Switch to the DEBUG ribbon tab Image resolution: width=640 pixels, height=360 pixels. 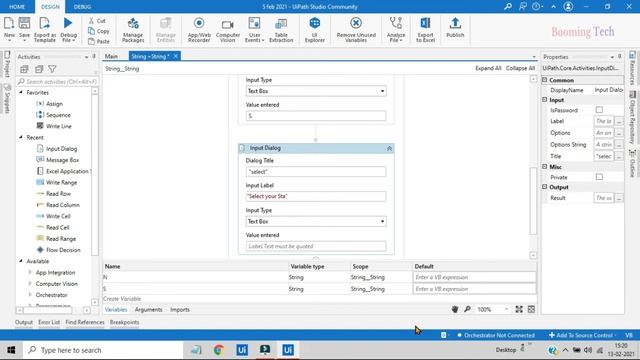[82, 7]
